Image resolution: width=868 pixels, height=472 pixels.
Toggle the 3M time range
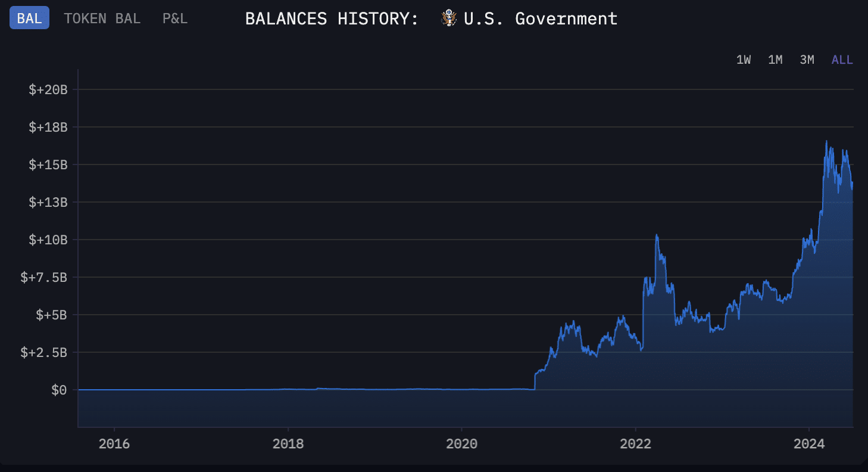click(807, 60)
